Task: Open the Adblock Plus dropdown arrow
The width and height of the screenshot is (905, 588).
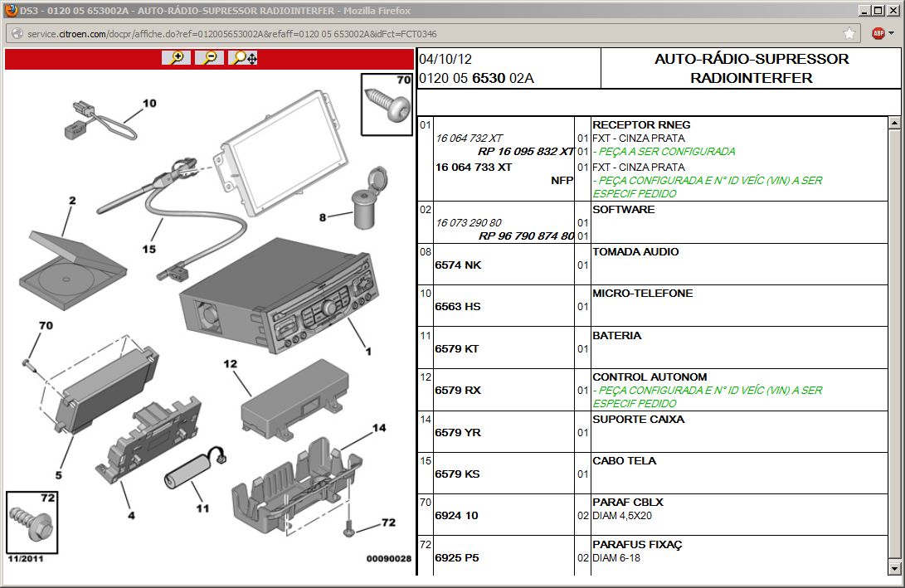Action: point(892,33)
